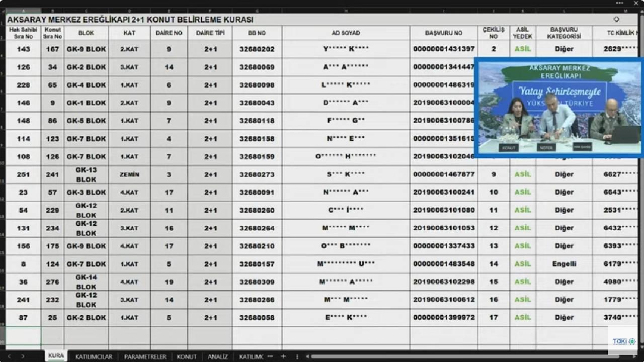Add a new sheet with plus icon
The height and width of the screenshot is (362, 644).
(x=283, y=356)
